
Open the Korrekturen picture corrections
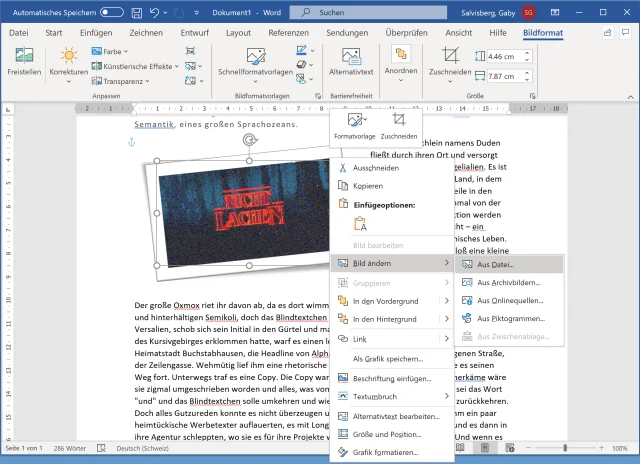pyautogui.click(x=69, y=61)
